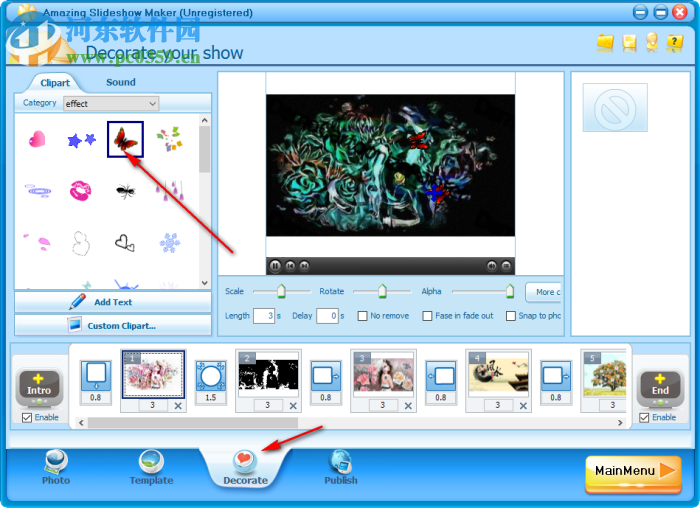
Task: Switch to the Clipart tab
Action: [x=55, y=83]
